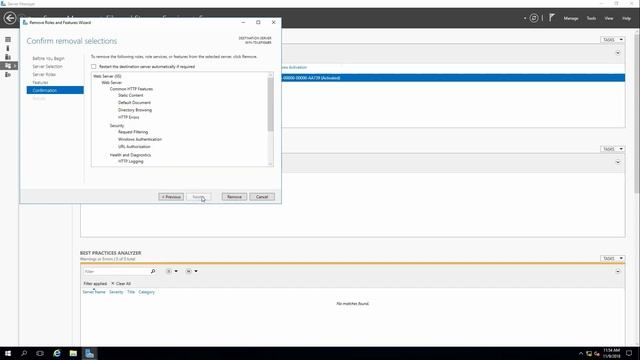Click the BPA Filter input field

click(116, 271)
